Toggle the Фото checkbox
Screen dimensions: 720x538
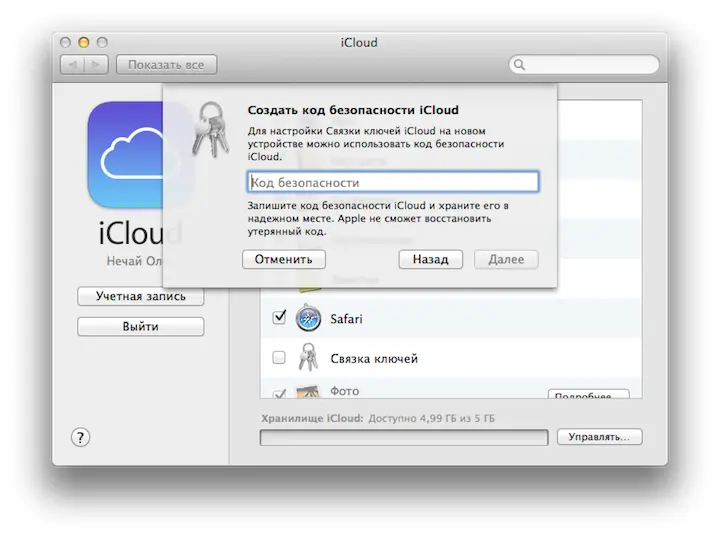pos(279,394)
